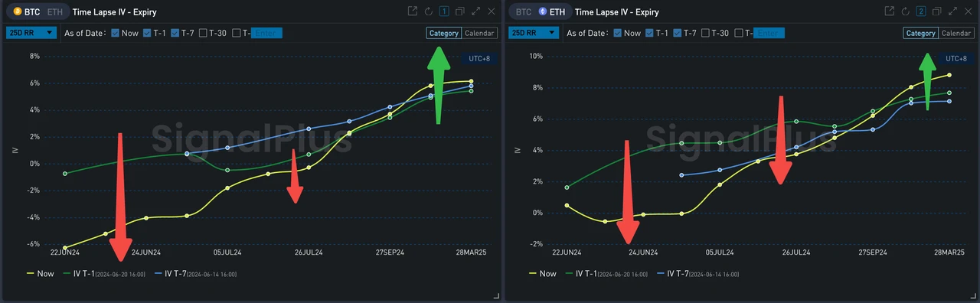The image size is (980, 303).
Task: Enable custom T- checkbox in ETH panel
Action: [x=739, y=33]
